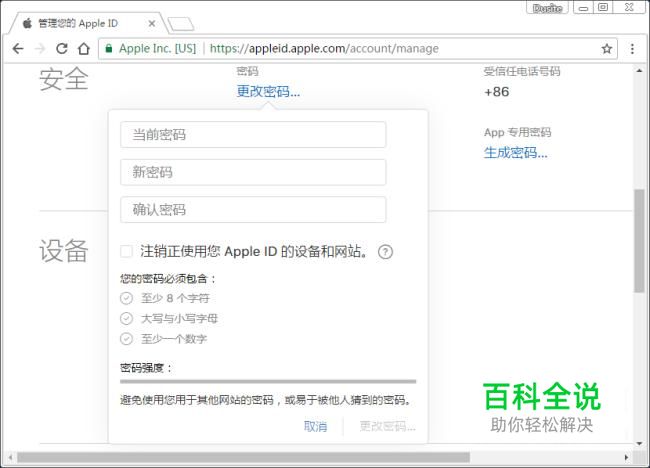Open the browser home page icon

point(84,49)
